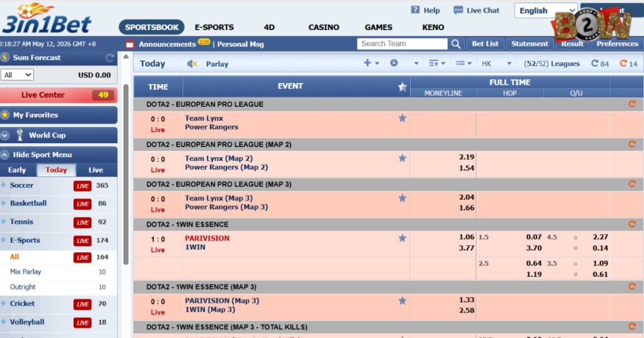The width and height of the screenshot is (644, 338).
Task: Click the (52/52) Leagues filter
Action: tap(552, 63)
